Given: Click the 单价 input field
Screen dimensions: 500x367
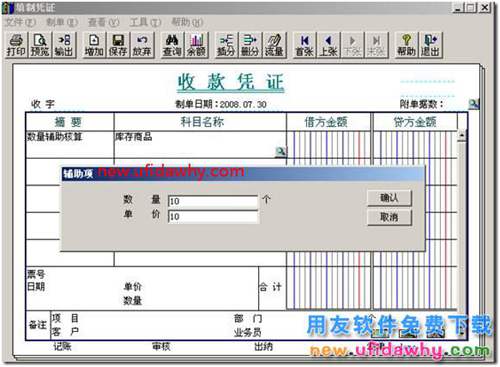Looking at the screenshot, I should [x=213, y=217].
